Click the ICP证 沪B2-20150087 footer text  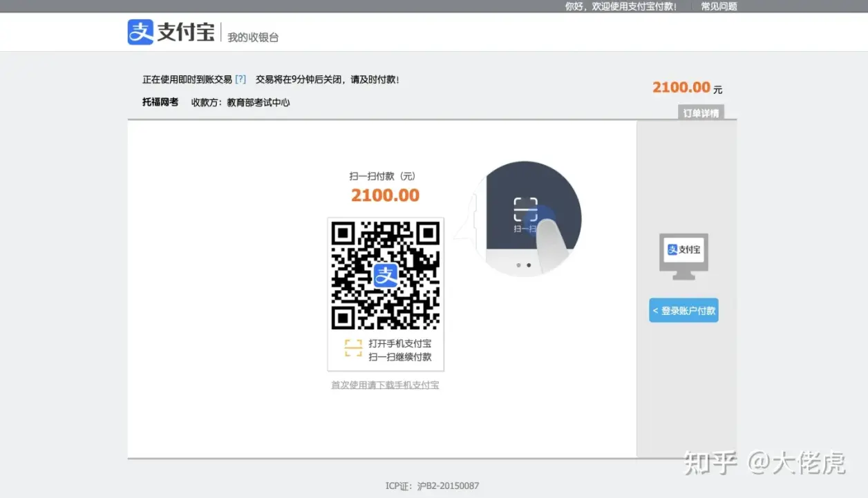(432, 486)
